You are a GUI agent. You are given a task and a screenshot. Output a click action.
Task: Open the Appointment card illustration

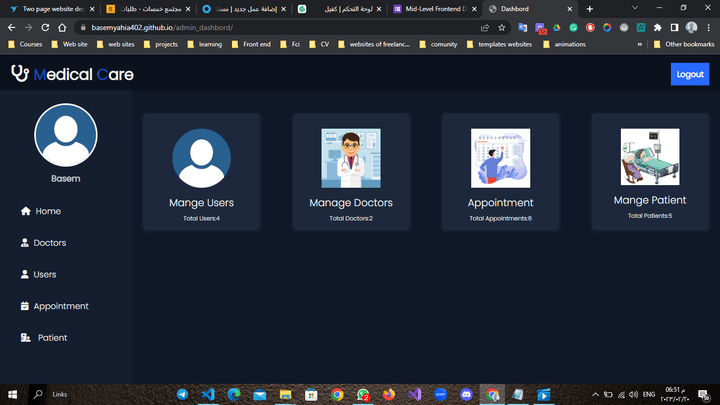pyautogui.click(x=501, y=158)
